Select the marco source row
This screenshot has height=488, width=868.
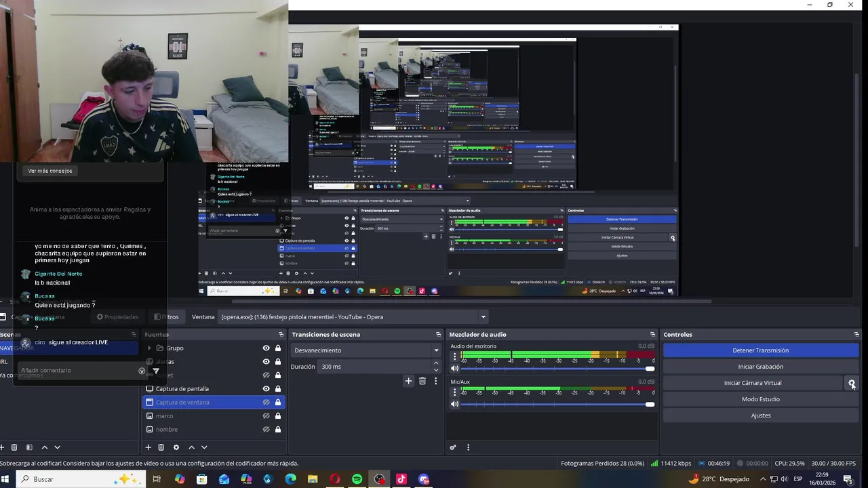pyautogui.click(x=214, y=415)
